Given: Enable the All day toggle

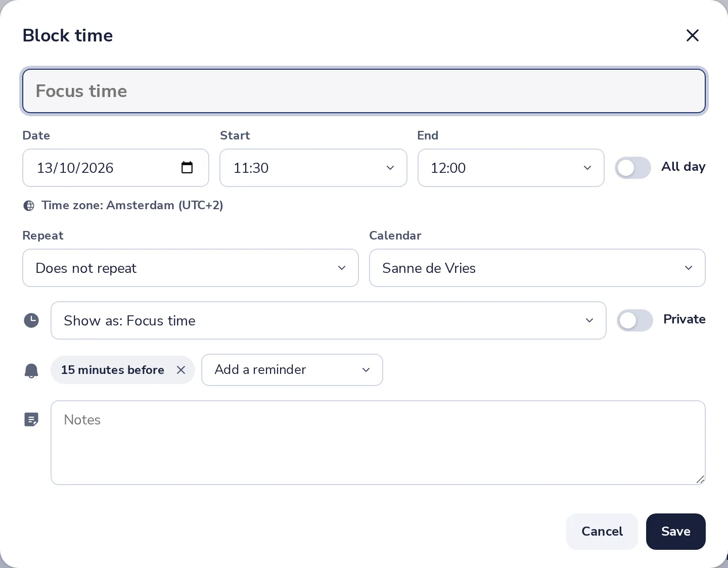Looking at the screenshot, I should click(x=633, y=168).
